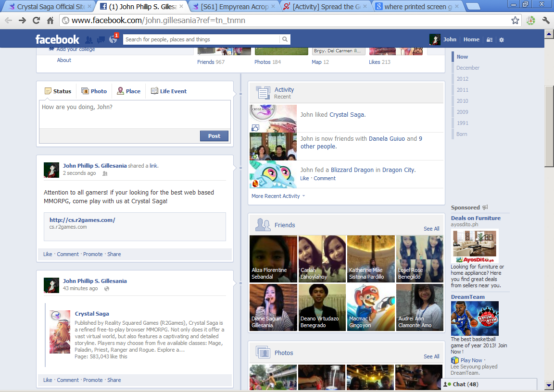Type in the status update box
Image resolution: width=554 pixels, height=392 pixels.
pos(135,114)
